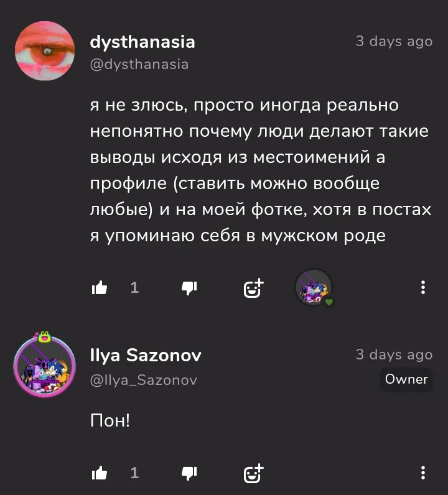View the like count on dysthanasia's comment
The height and width of the screenshot is (495, 448).
(x=134, y=287)
